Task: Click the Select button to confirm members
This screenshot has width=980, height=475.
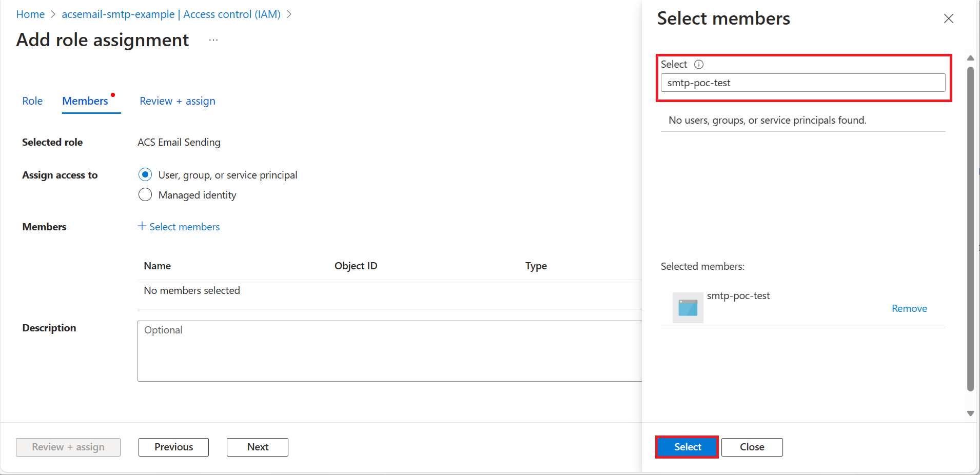Action: (x=687, y=447)
